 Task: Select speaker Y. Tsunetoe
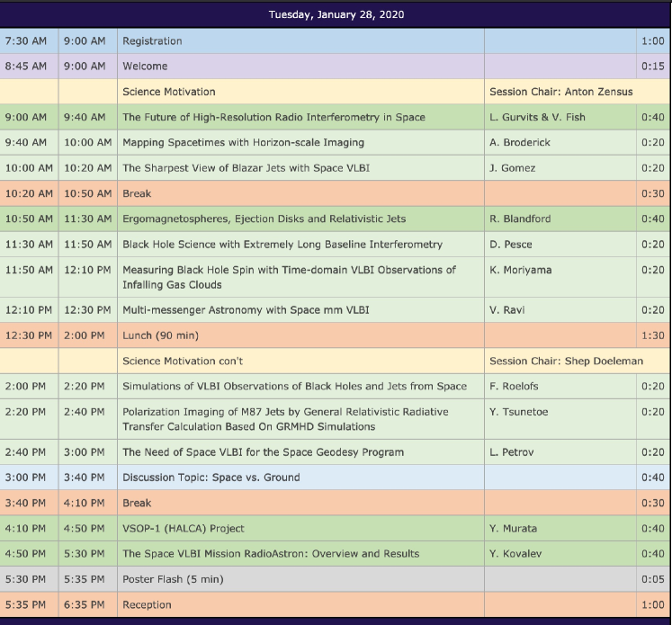[517, 412]
